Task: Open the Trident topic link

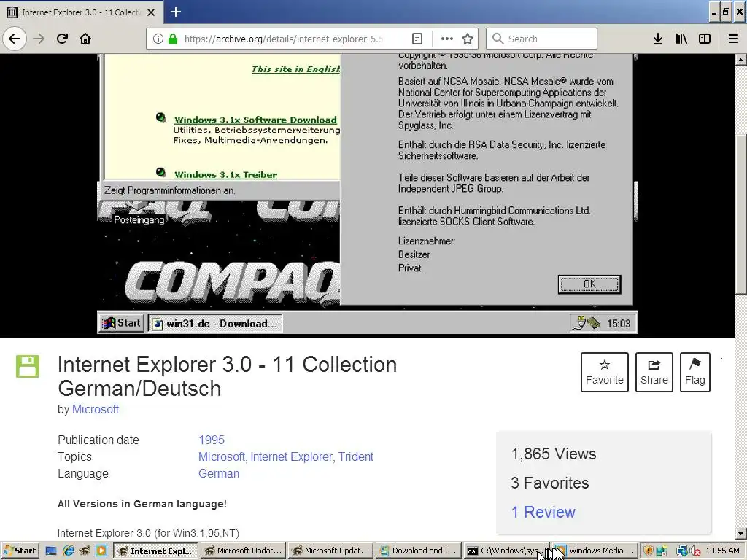Action: (356, 456)
